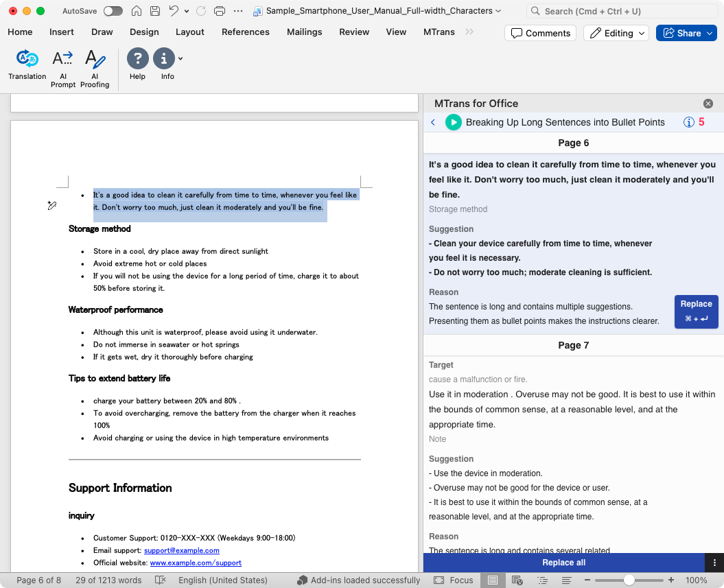Enable Focus mode in status bar

pos(454,580)
